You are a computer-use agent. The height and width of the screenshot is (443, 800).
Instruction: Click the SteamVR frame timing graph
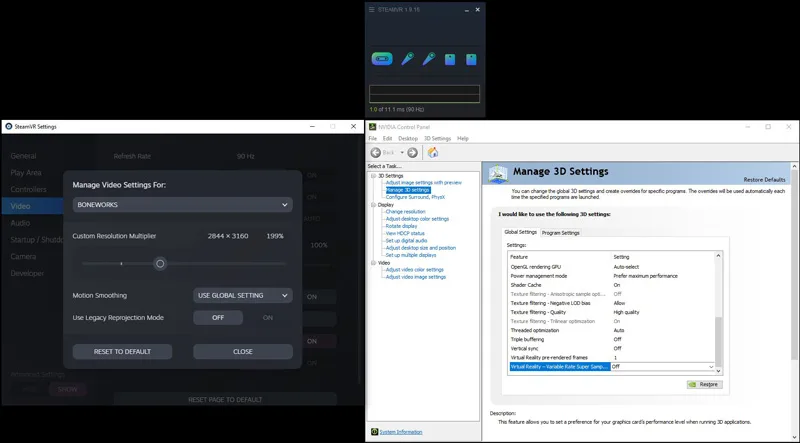coord(424,94)
